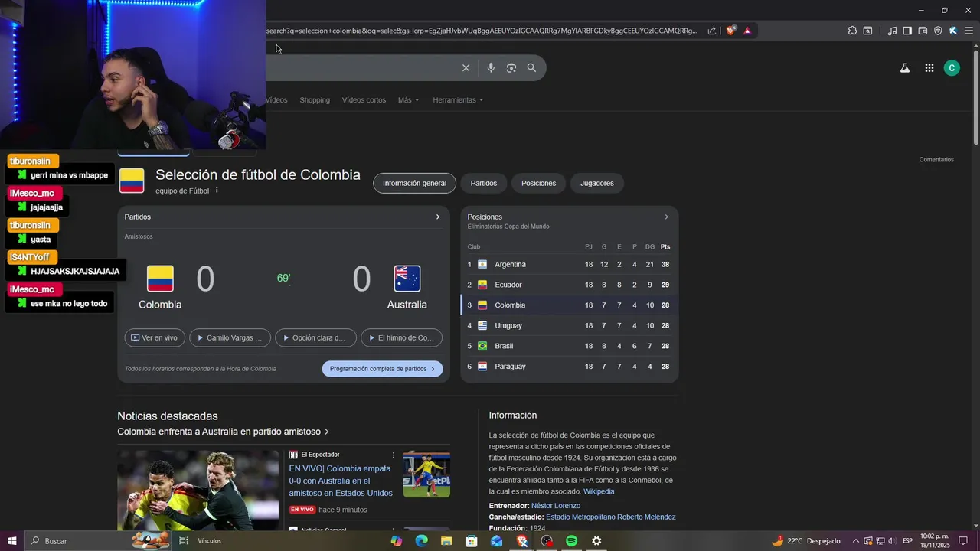This screenshot has width=980, height=551.
Task: Click the Windows Start button
Action: (x=11, y=541)
